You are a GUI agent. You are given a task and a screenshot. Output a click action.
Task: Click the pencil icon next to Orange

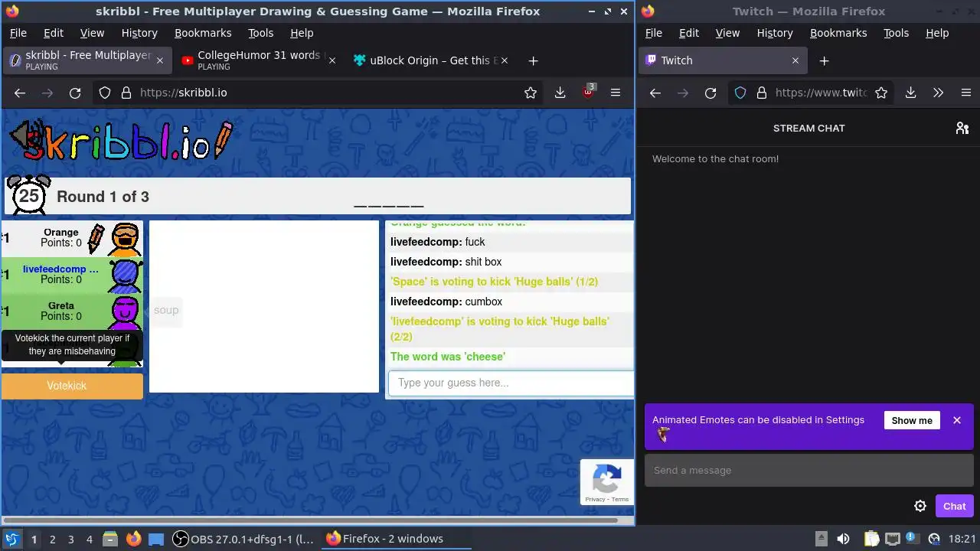click(x=96, y=239)
